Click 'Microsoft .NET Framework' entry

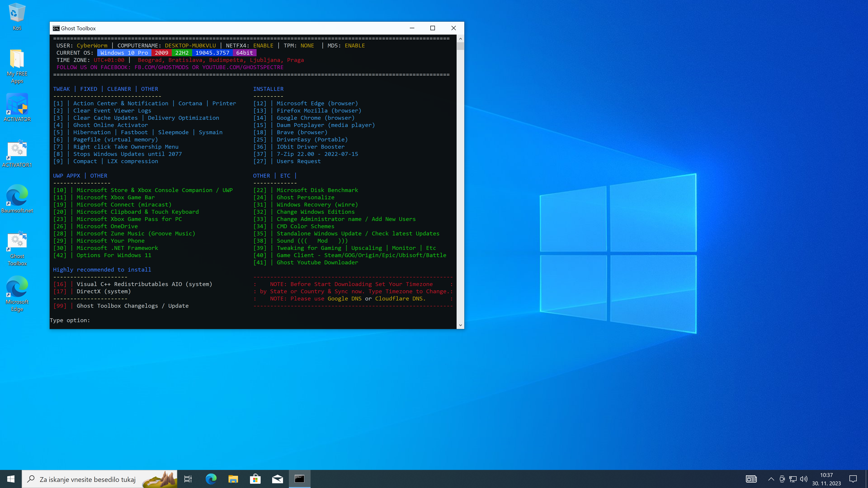[117, 248]
